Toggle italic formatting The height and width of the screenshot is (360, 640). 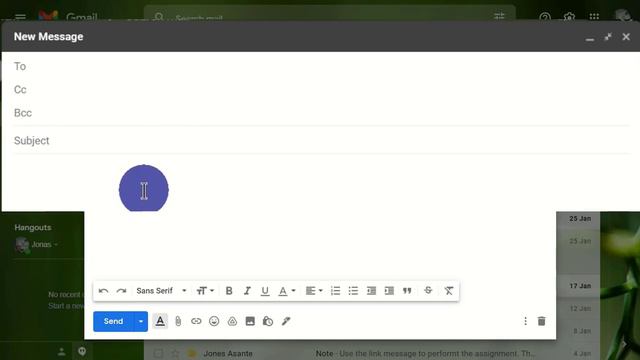coord(247,291)
